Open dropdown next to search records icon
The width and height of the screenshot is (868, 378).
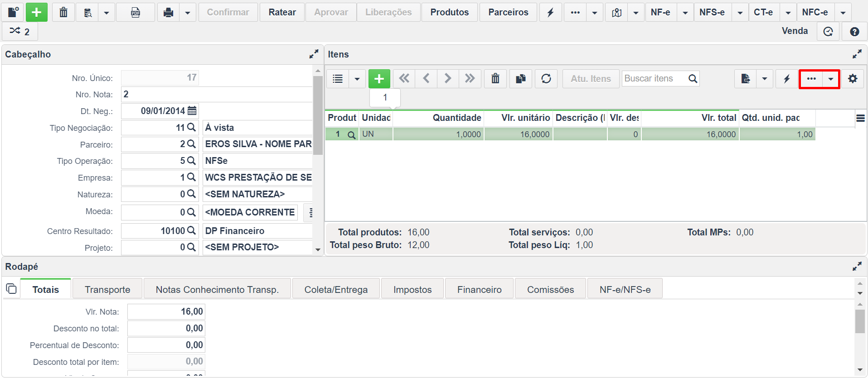coord(107,12)
